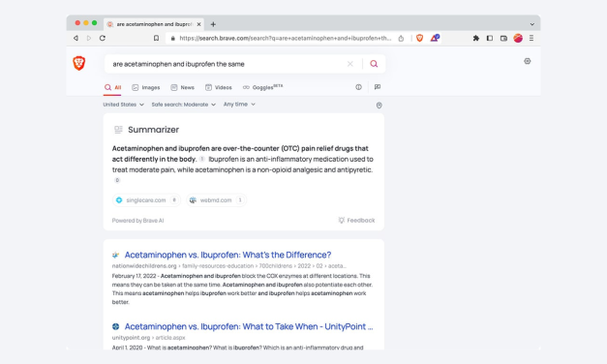Click the share icon in address bar
Image resolution: width=607 pixels, height=364 pixels.
click(x=401, y=38)
